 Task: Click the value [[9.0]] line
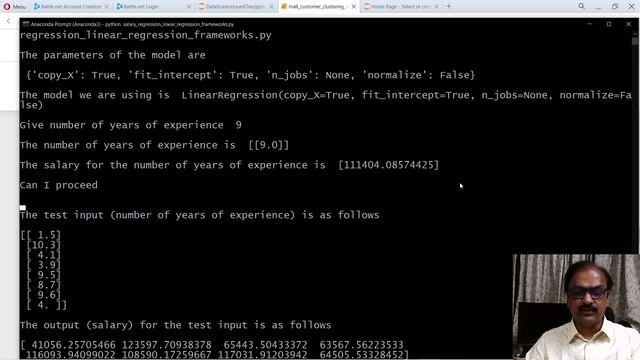pyautogui.click(x=154, y=145)
